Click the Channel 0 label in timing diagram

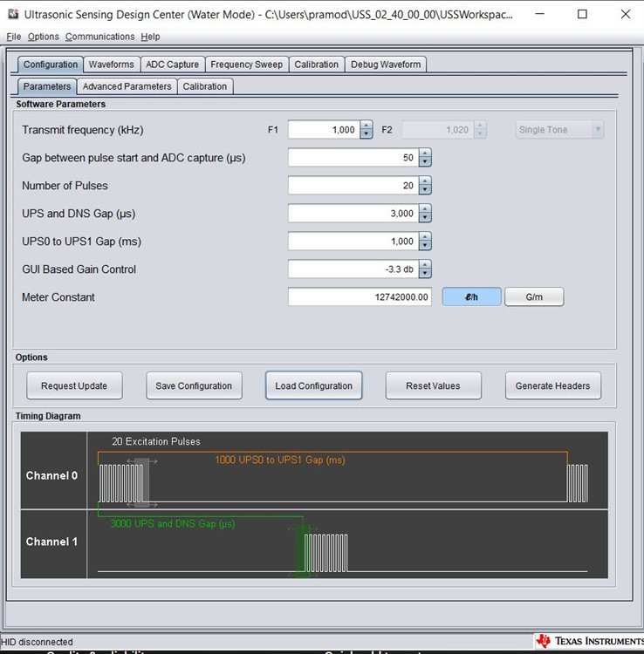[x=51, y=475]
